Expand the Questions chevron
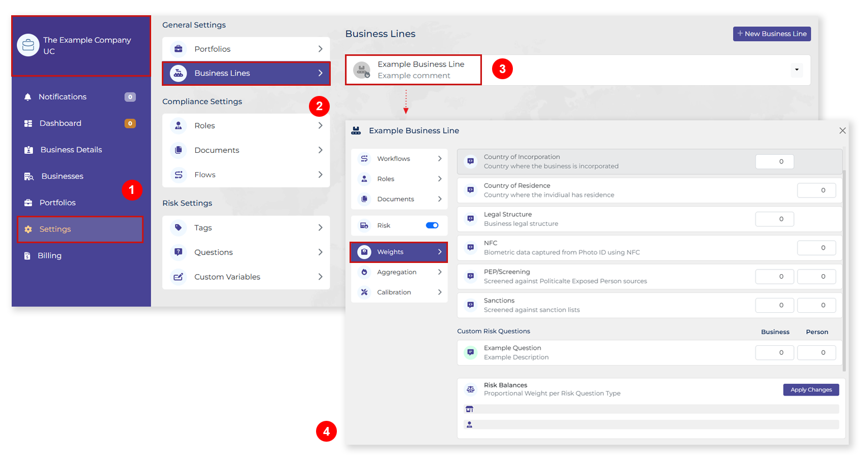Image resolution: width=868 pixels, height=463 pixels. [x=320, y=252]
